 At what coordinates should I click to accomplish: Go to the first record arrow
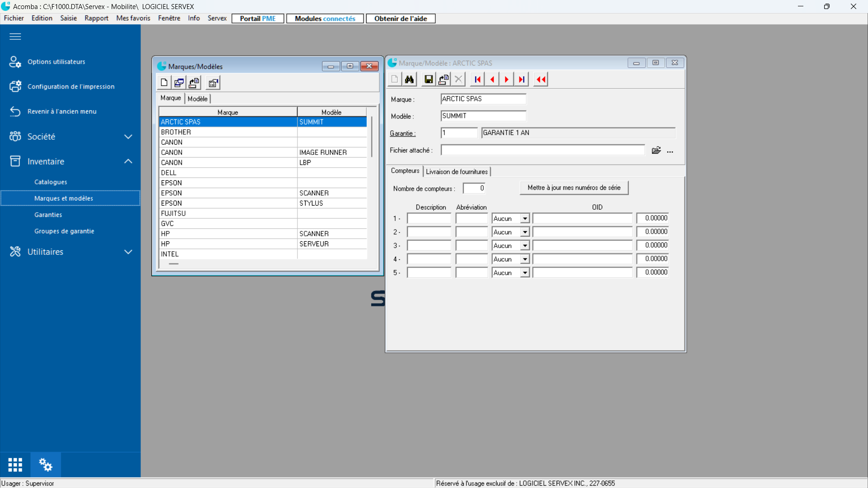[477, 80]
